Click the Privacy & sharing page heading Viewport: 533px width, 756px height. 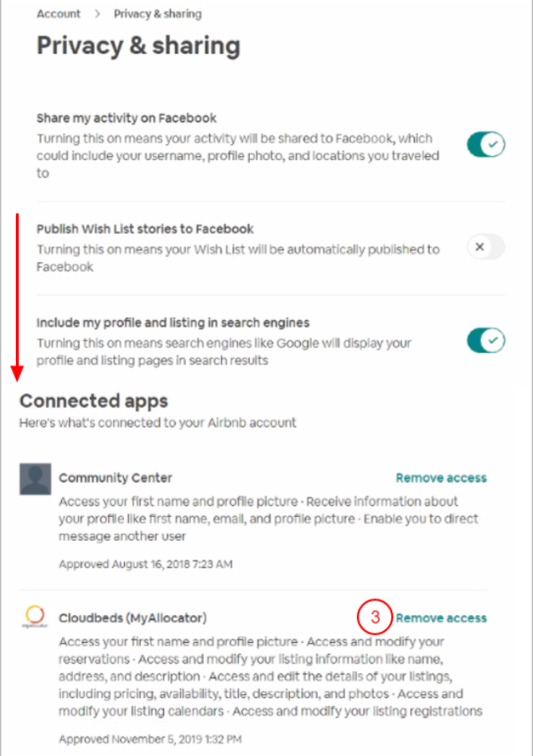tap(138, 46)
